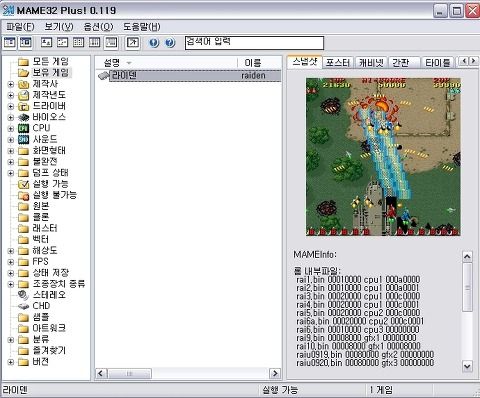The image size is (480, 398).
Task: Click the game list horizontal scrollbar thumb
Action: [x=129, y=373]
